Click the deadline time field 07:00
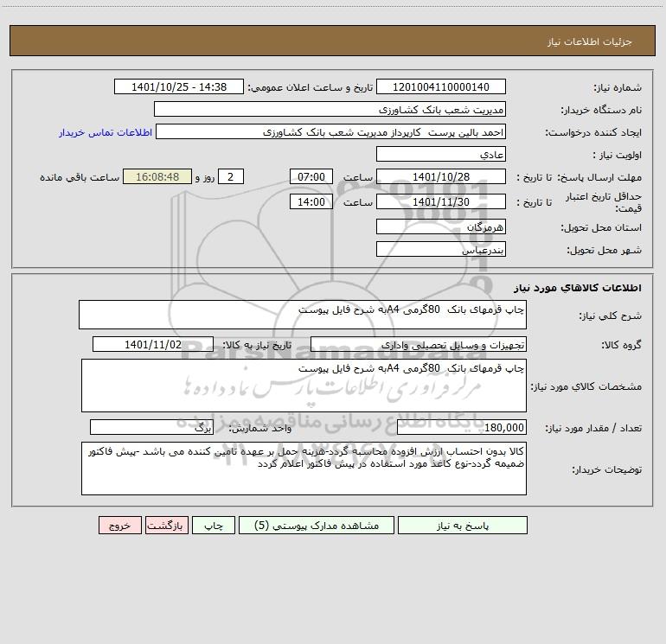This screenshot has height=644, width=666. coord(311,176)
